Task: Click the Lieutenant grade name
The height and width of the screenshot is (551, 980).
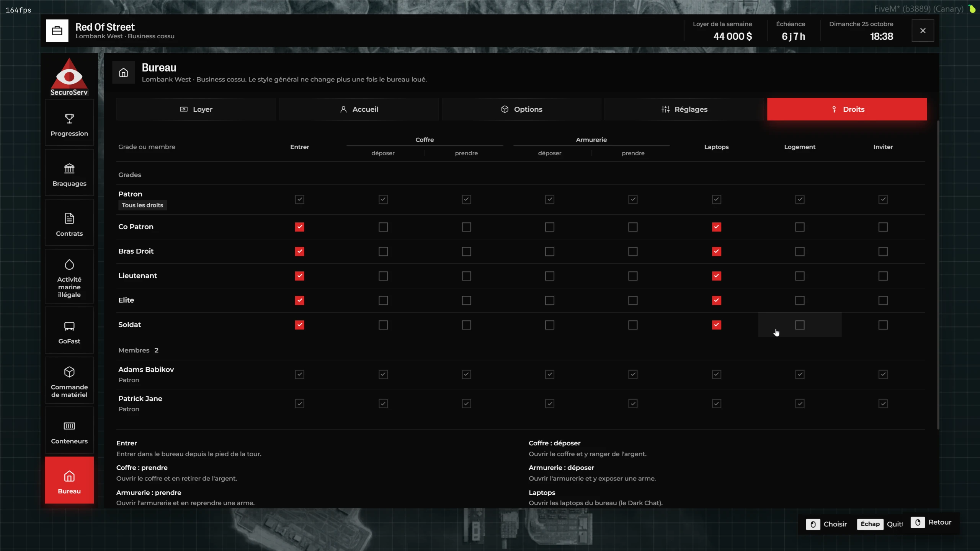Action: click(x=137, y=275)
